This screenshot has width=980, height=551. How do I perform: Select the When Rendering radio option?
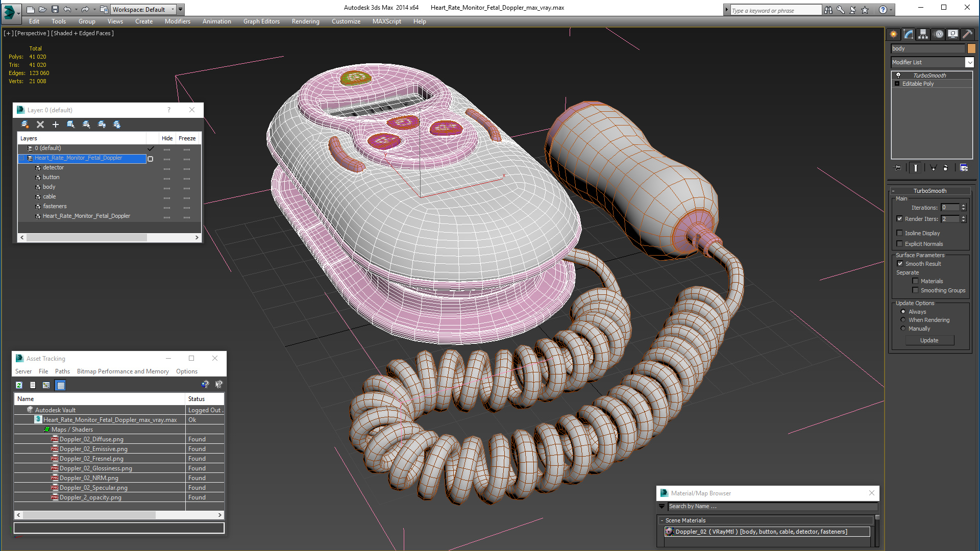(903, 320)
